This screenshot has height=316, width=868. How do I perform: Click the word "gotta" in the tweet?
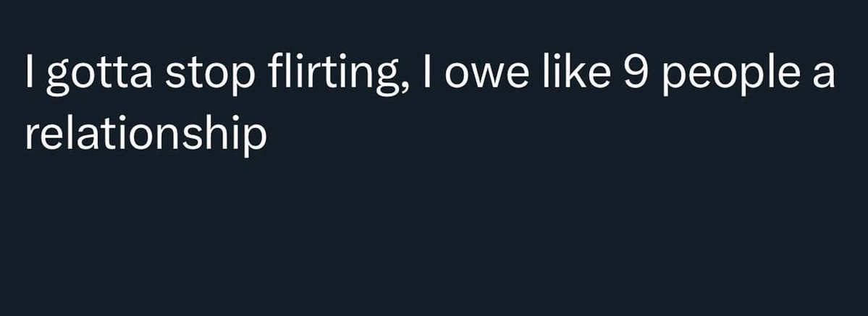tap(99, 74)
